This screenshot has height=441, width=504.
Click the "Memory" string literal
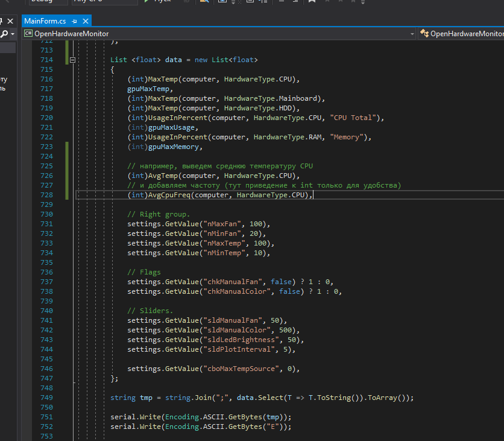click(347, 137)
